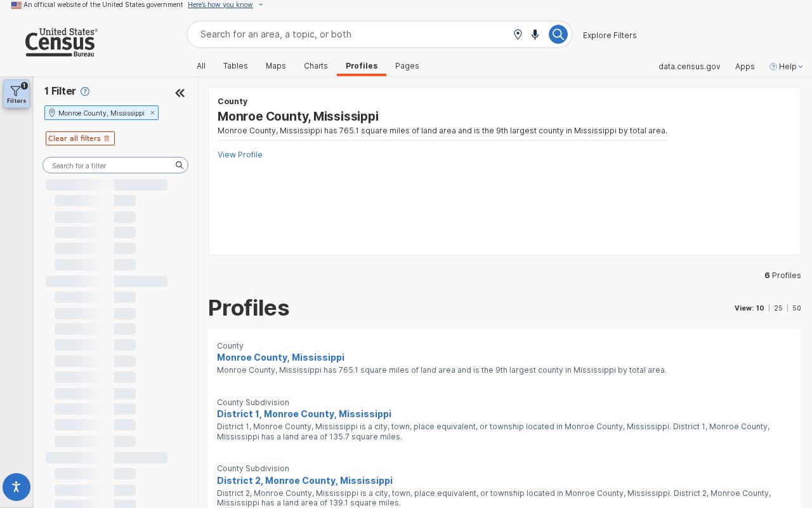
Task: Switch to the Tables tab
Action: click(235, 66)
